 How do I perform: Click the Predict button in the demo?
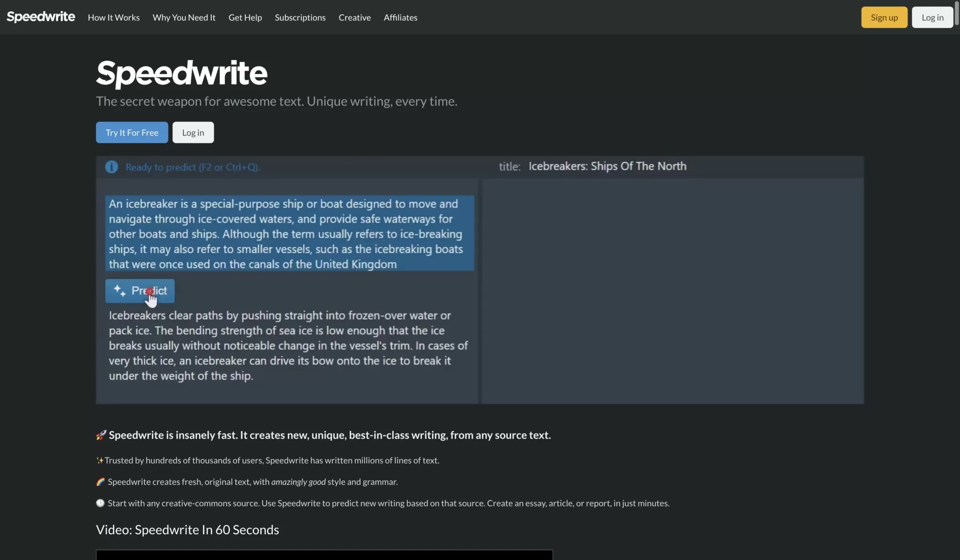click(x=140, y=291)
